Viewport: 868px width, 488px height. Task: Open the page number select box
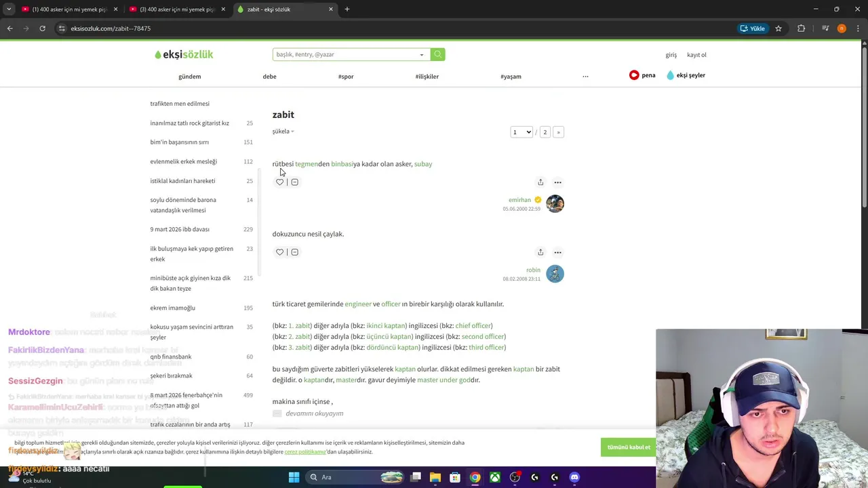point(521,132)
